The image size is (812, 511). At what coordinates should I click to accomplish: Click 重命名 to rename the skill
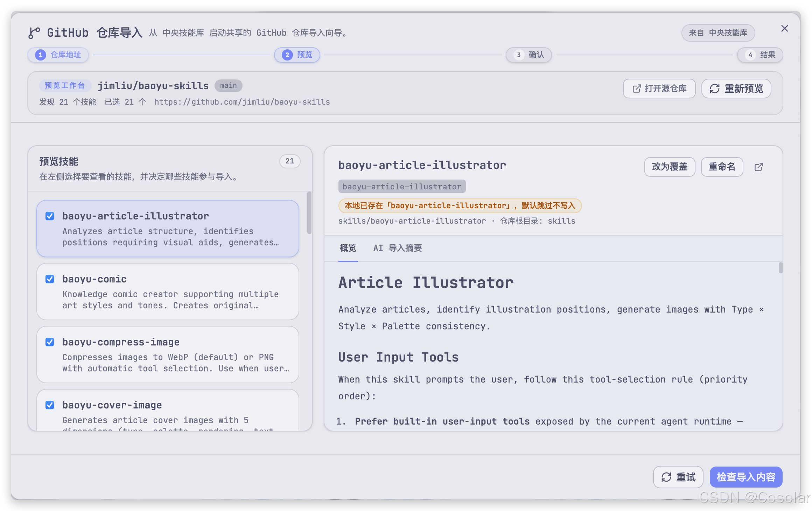[722, 167]
